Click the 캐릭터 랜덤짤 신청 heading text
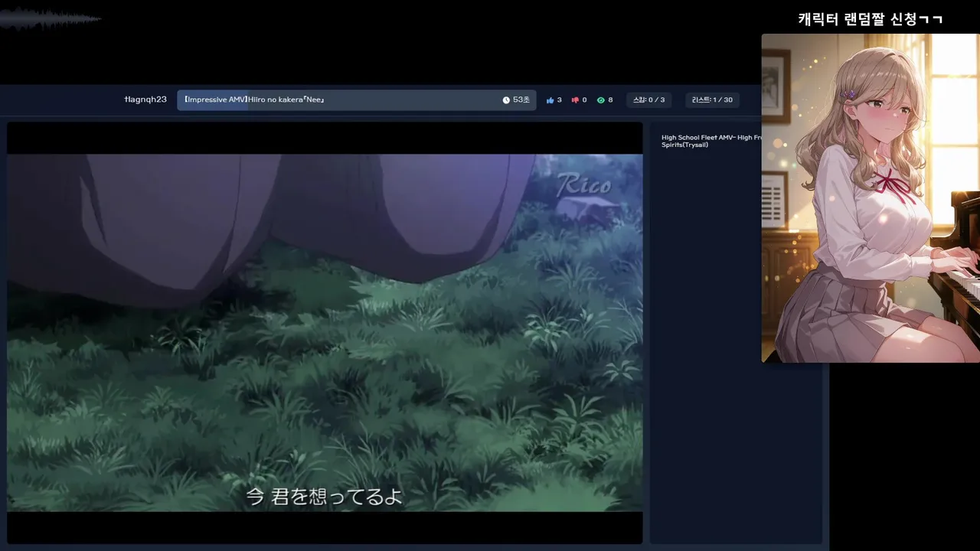 pos(870,19)
